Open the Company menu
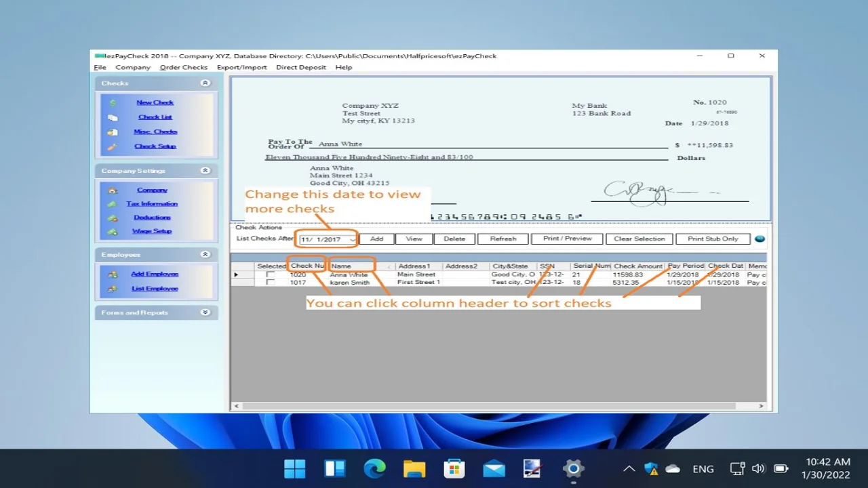 coord(133,67)
